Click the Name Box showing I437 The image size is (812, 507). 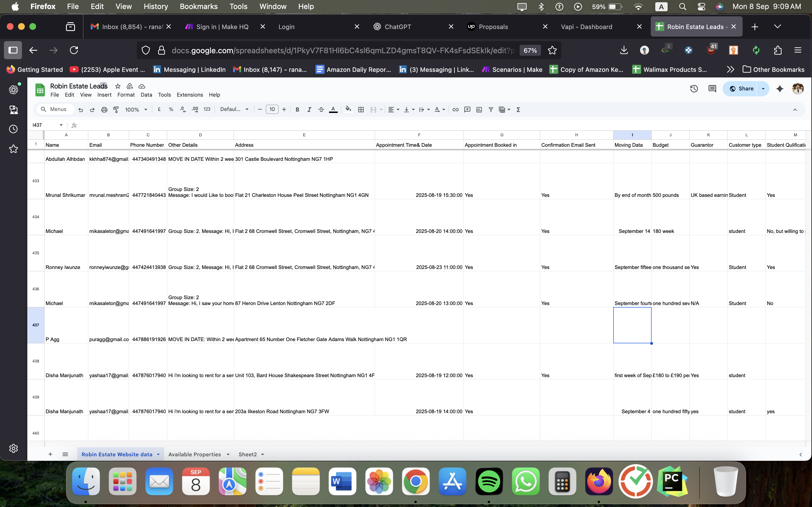tap(44, 125)
